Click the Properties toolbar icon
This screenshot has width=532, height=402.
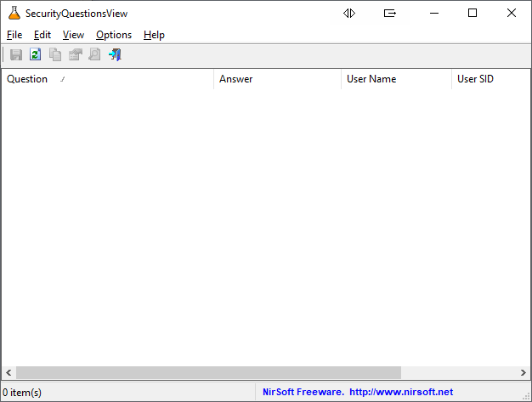(x=76, y=54)
